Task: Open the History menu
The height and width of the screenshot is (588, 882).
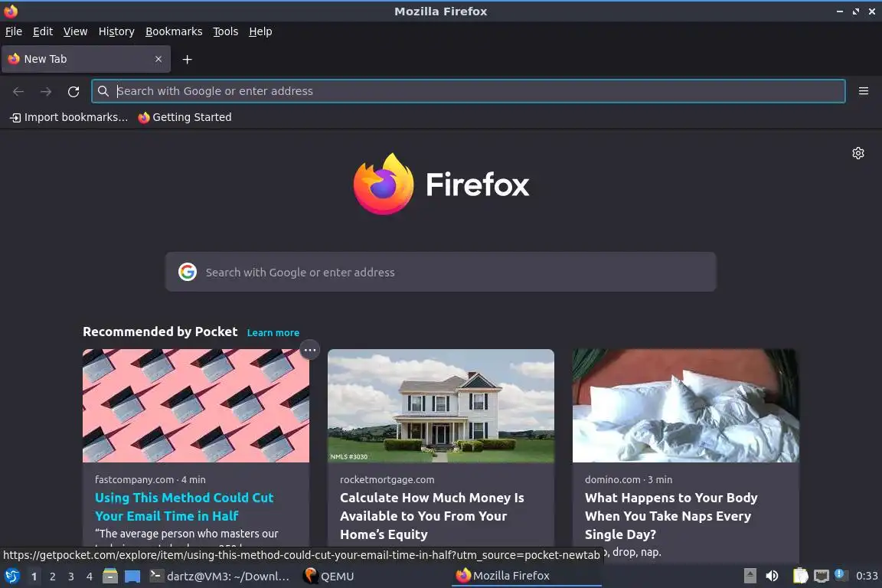Action: tap(116, 31)
